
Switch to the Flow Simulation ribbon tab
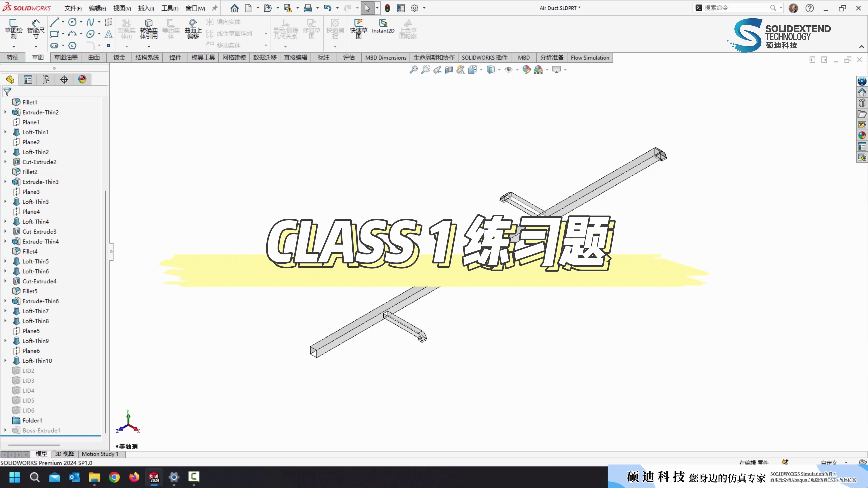[590, 58]
